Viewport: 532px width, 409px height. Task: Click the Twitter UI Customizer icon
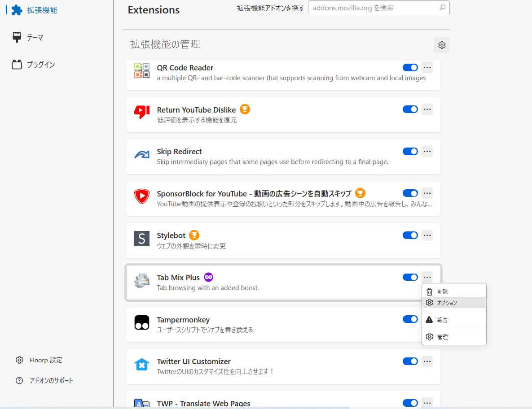pos(142,364)
